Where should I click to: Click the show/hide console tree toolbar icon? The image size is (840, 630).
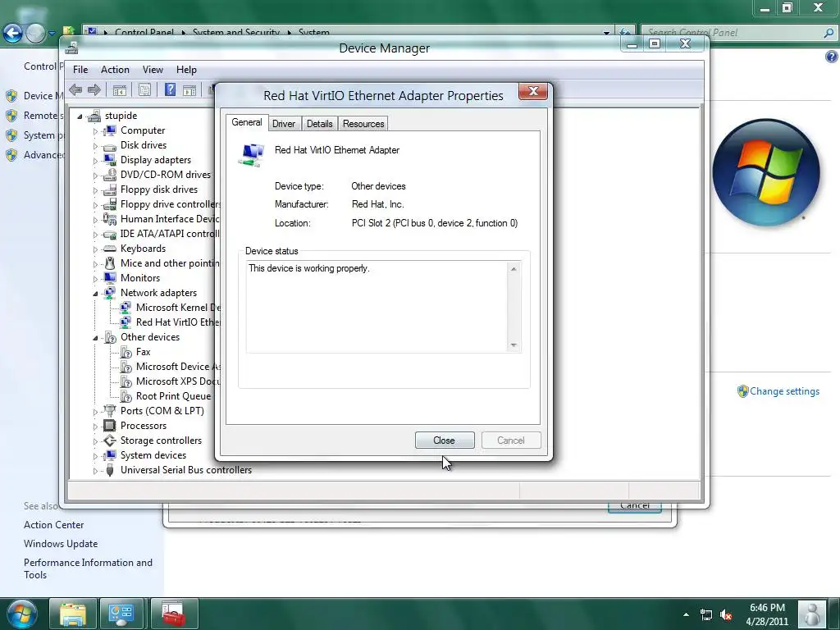coord(120,90)
